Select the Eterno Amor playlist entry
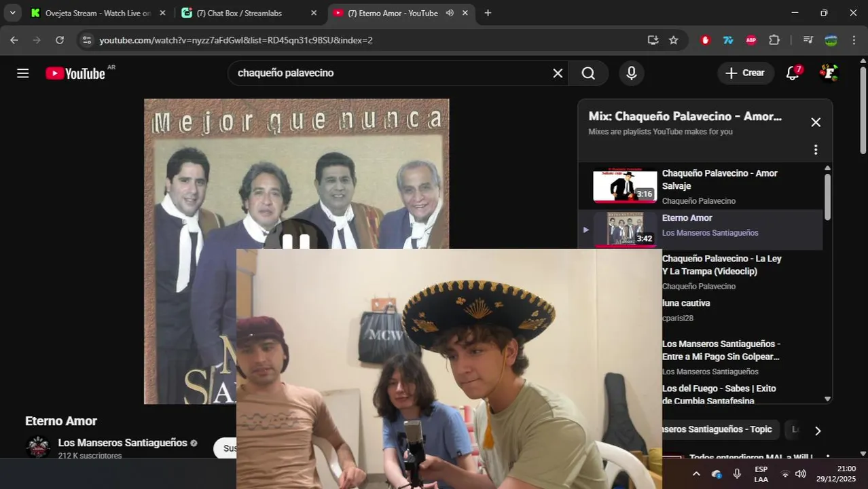 click(x=700, y=229)
